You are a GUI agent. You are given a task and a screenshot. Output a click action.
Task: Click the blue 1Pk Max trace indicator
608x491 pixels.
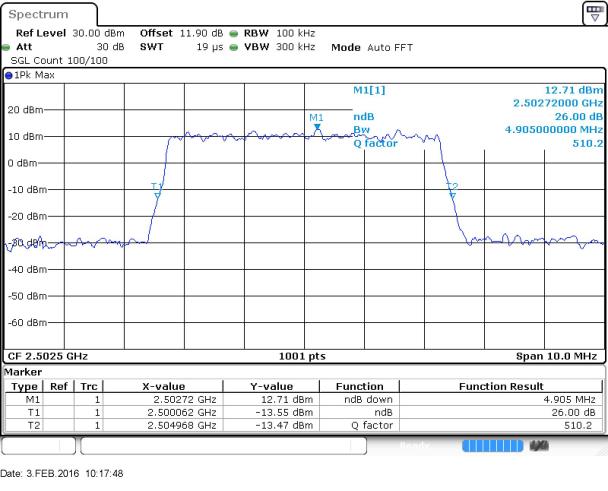tap(9, 76)
